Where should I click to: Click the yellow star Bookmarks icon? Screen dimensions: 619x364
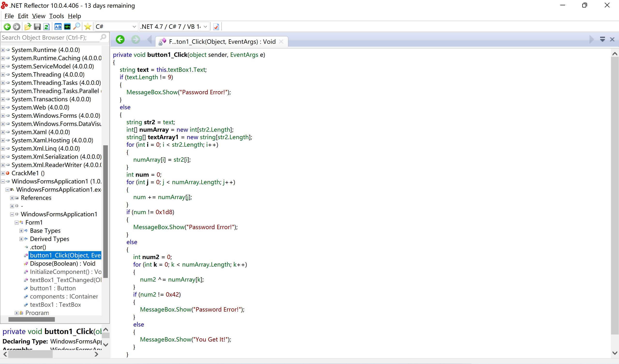pyautogui.click(x=88, y=27)
